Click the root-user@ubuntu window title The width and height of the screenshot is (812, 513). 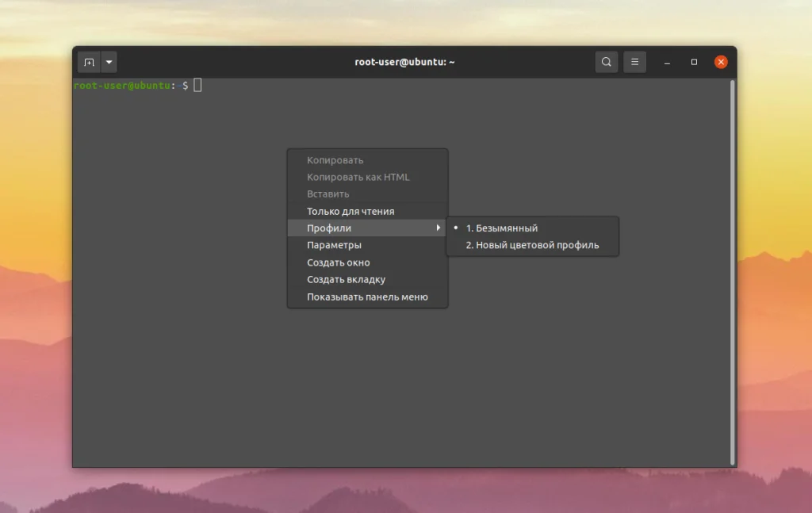tap(406, 61)
